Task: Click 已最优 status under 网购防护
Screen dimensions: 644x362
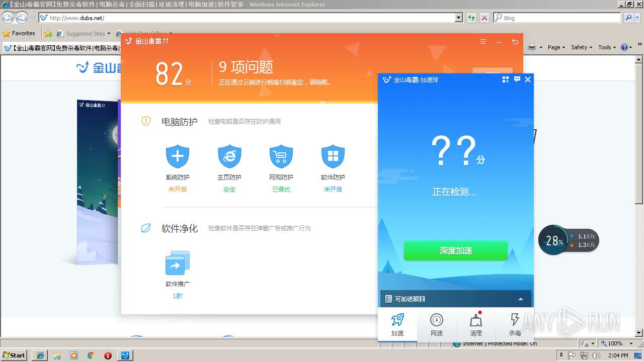Action: pos(281,190)
